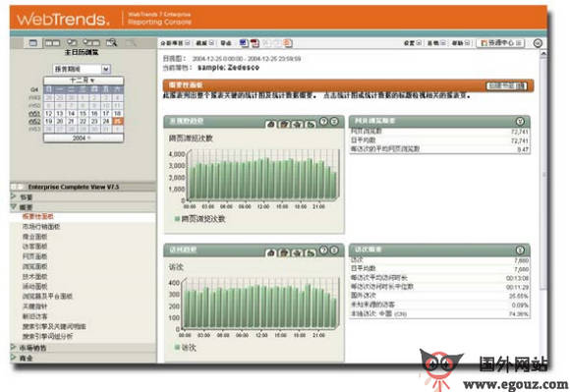Open the help question-mark icon on 网页浏览次数 panel
The width and height of the screenshot is (570, 392).
coord(323,122)
